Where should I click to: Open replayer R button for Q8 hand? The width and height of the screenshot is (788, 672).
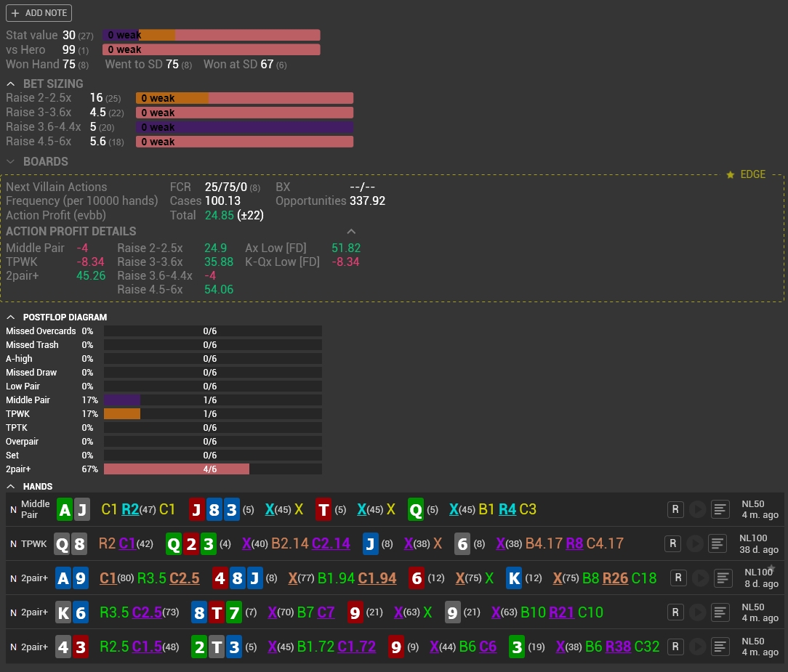click(672, 543)
